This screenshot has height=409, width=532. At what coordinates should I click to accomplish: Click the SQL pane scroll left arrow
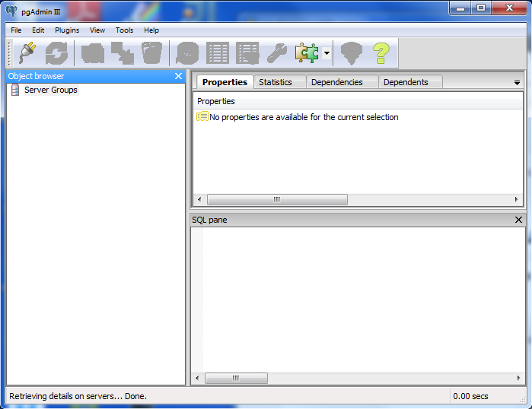[x=197, y=378]
